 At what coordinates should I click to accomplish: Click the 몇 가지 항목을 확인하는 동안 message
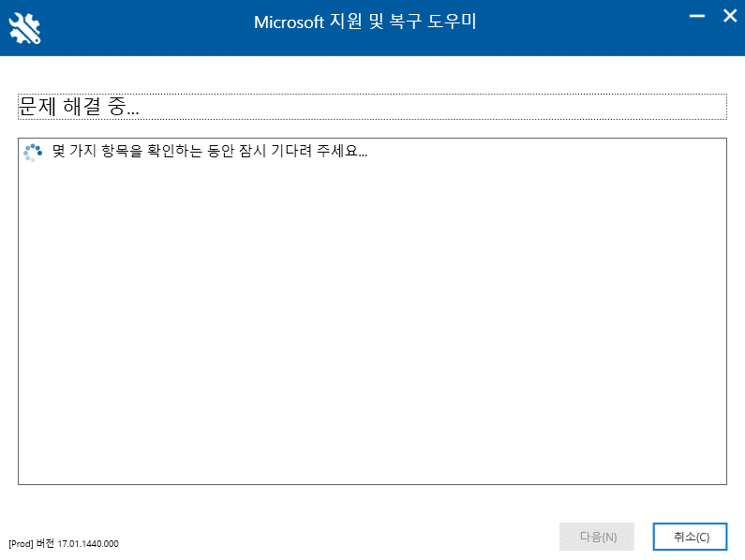(x=210, y=151)
